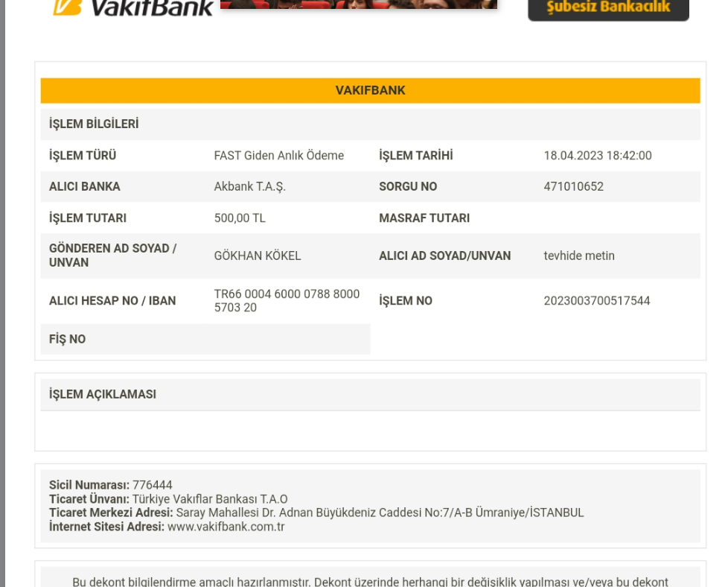
Task: Open the www.vakifbank.com.tr website address
Action: click(226, 527)
